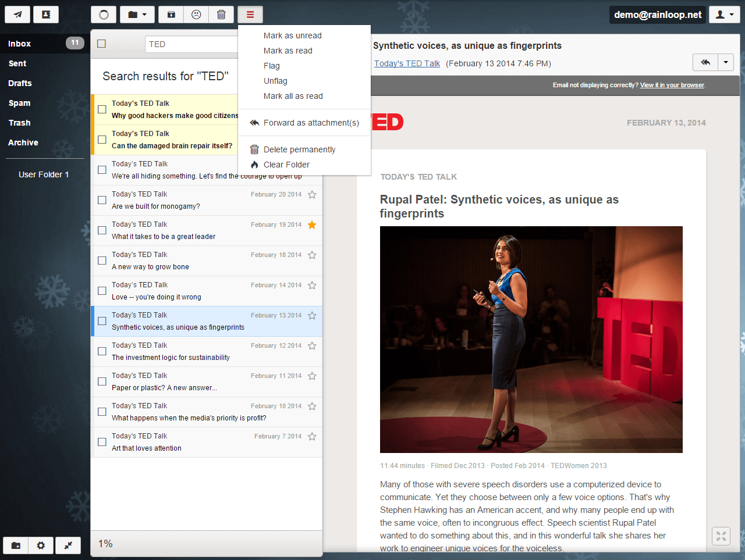745x560 pixels.
Task: Open the contacts icon in toolbar
Action: 46,15
